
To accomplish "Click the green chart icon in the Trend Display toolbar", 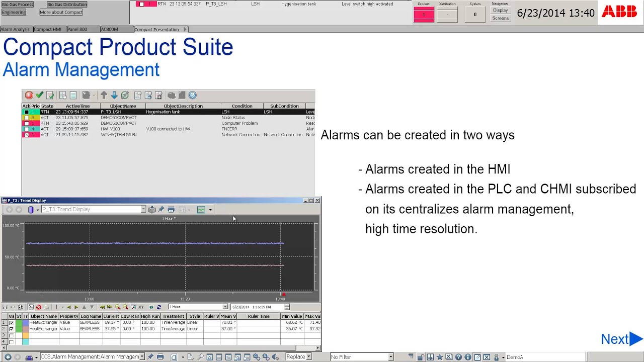I will [201, 210].
